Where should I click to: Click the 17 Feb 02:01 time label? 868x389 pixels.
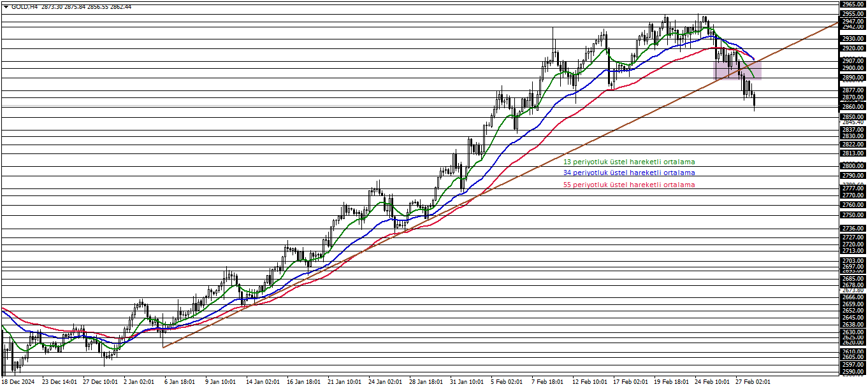[x=630, y=381]
